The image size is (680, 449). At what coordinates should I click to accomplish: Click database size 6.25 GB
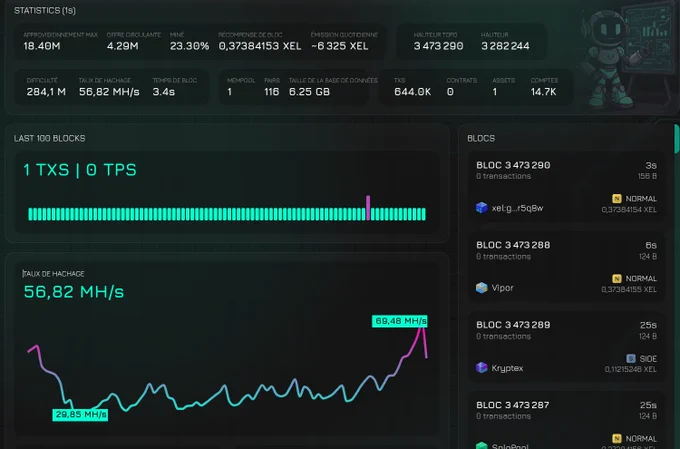(x=309, y=92)
